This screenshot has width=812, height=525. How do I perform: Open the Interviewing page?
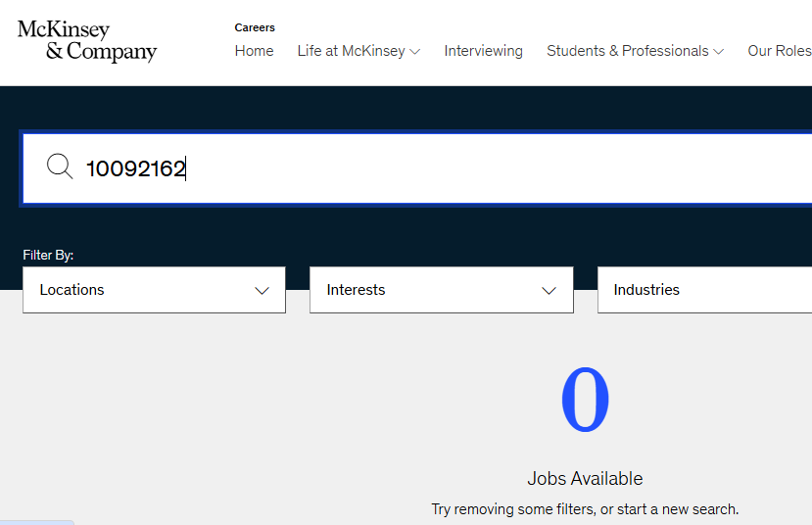click(x=483, y=51)
